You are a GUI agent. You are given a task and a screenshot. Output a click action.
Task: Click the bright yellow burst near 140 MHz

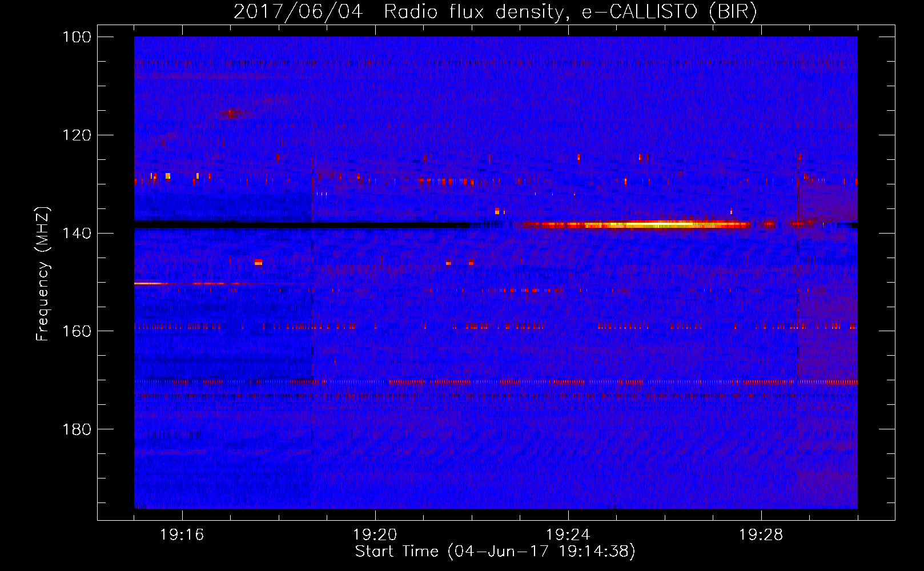point(637,224)
